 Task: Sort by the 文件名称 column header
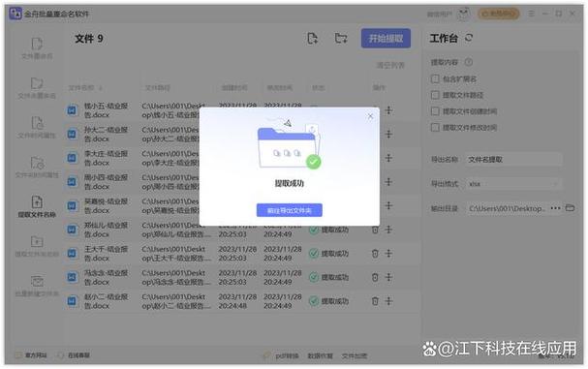(84, 88)
